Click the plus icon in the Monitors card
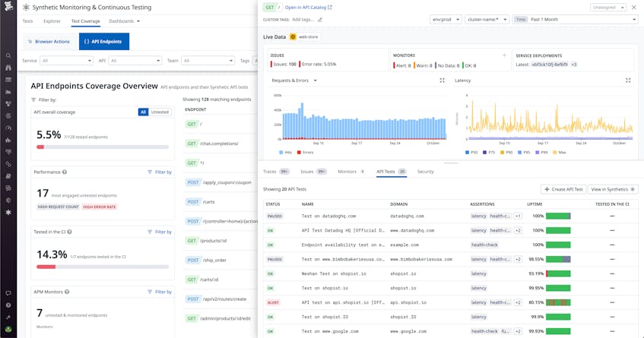The image size is (644, 338). 504,55
